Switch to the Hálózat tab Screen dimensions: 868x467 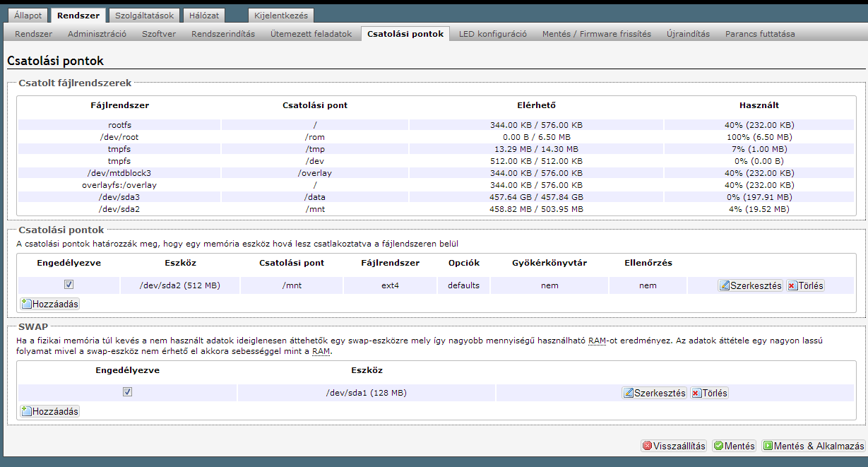click(203, 15)
